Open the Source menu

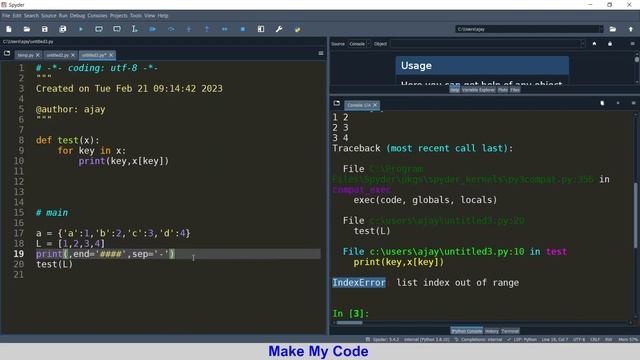[49, 16]
